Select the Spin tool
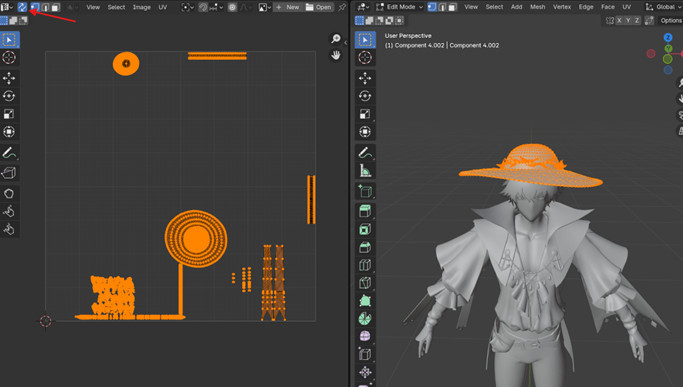683x387 pixels. click(365, 319)
